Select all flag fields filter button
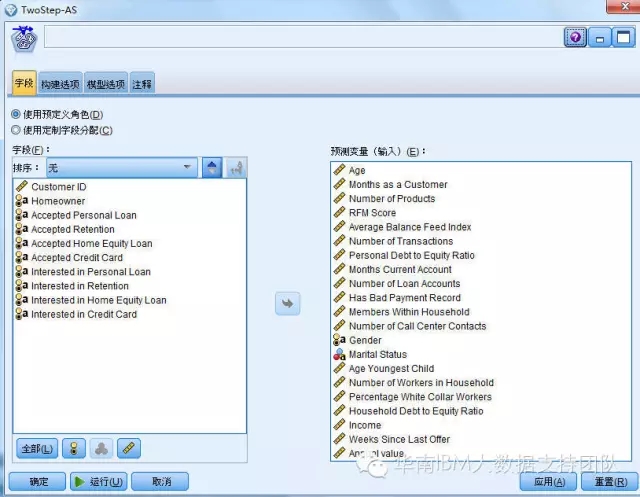 [x=74, y=448]
